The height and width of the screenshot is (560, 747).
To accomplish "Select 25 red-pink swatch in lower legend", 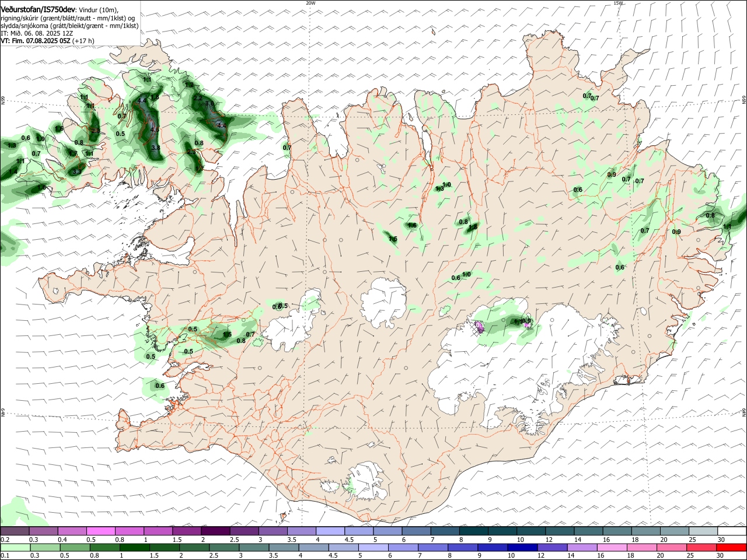I will [701, 547].
